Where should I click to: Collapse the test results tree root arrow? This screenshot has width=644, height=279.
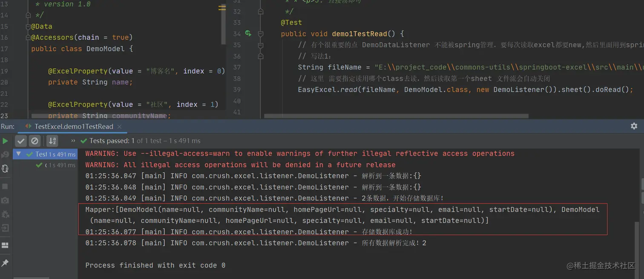click(x=18, y=154)
